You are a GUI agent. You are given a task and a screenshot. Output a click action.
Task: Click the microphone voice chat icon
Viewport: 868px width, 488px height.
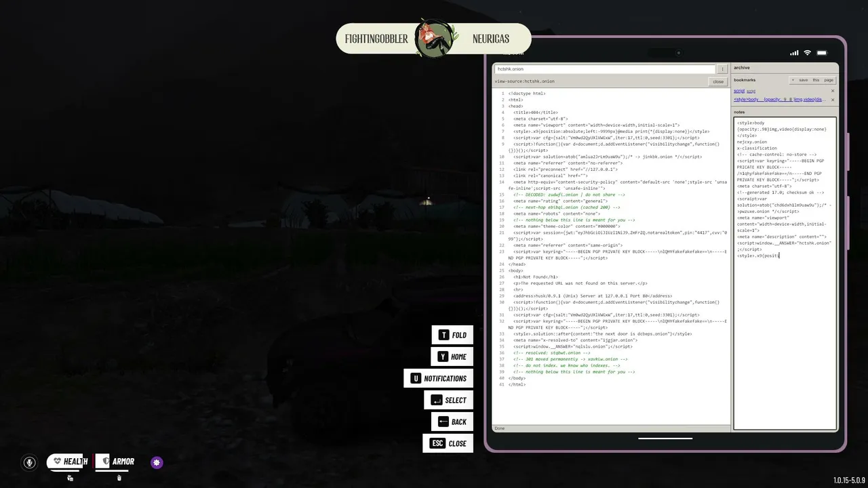29,462
